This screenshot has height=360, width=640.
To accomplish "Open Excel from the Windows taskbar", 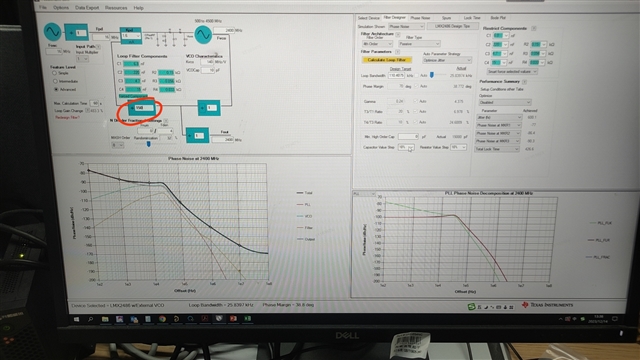I will tap(247, 318).
